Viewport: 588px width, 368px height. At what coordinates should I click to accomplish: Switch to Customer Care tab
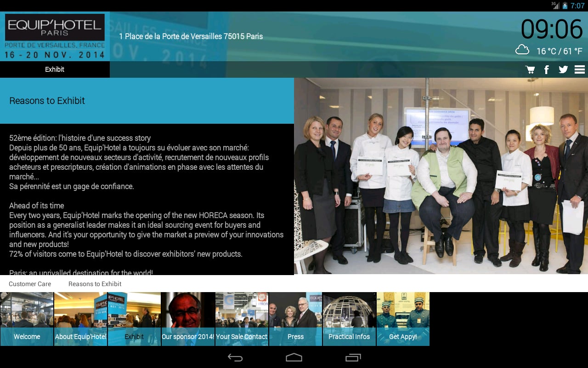coord(30,284)
